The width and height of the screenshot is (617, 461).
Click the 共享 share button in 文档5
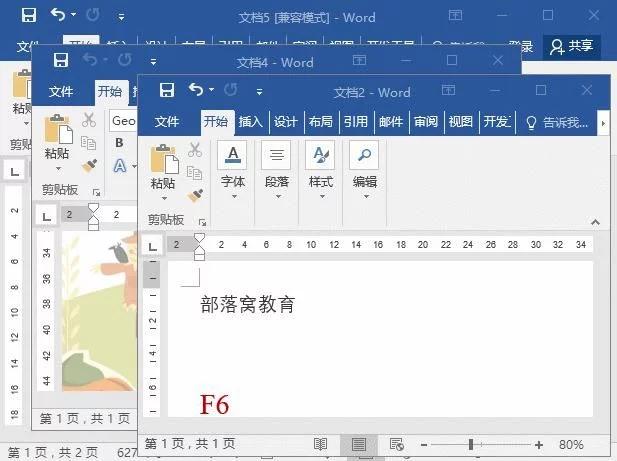(572, 46)
